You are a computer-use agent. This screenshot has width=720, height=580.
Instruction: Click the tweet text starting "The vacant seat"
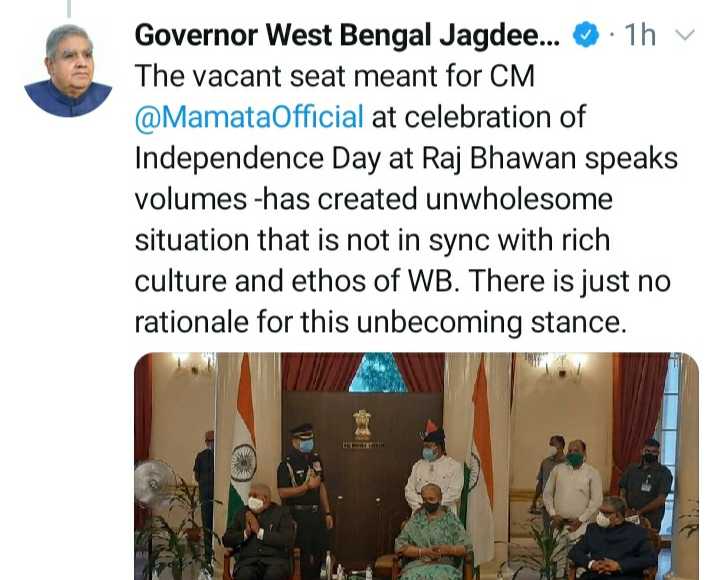point(406,199)
